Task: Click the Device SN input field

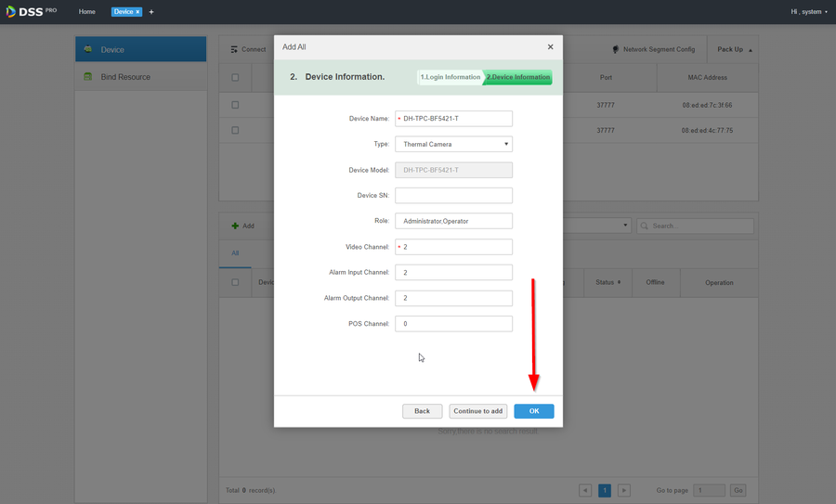Action: click(x=453, y=196)
